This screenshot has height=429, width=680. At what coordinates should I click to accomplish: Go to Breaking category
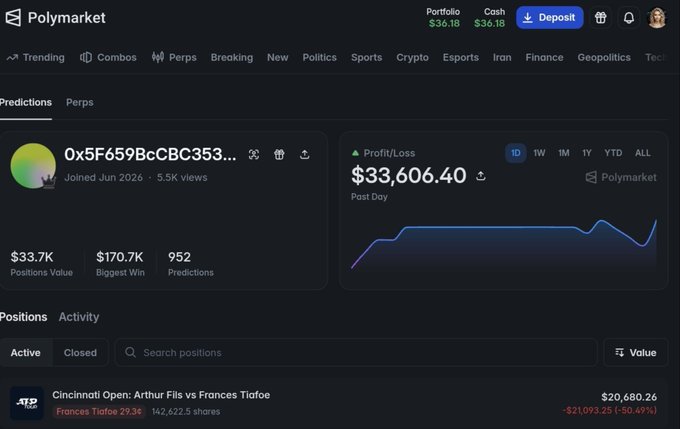click(232, 57)
